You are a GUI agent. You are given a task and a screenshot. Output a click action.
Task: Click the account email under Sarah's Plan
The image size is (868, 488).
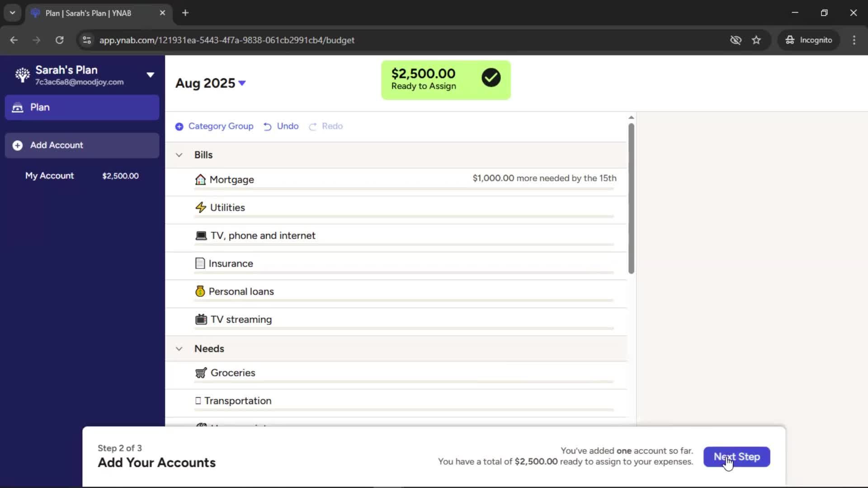[80, 82]
